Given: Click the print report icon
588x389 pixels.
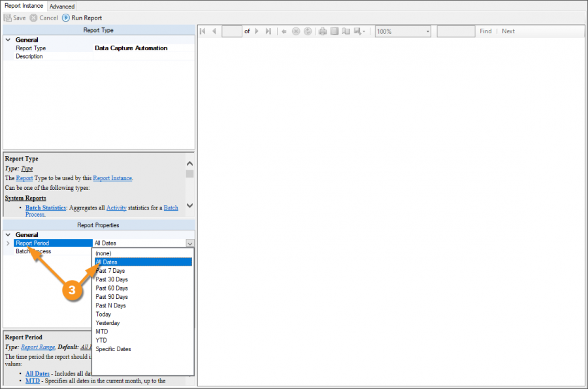Looking at the screenshot, I should (x=323, y=31).
